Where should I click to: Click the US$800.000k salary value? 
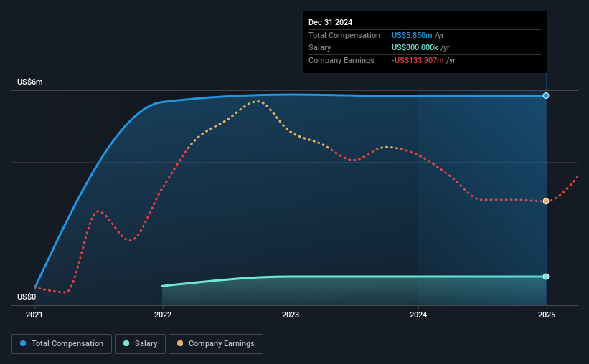[415, 48]
